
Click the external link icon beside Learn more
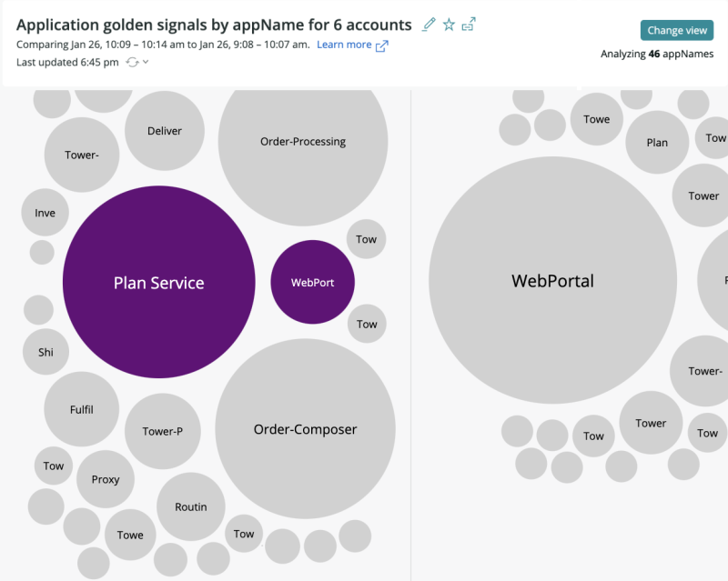(382, 45)
